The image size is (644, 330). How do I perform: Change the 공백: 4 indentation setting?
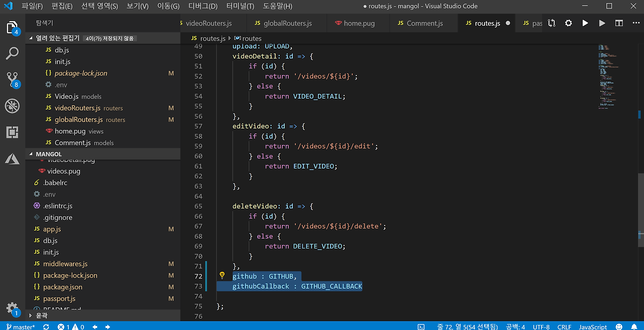(x=515, y=327)
